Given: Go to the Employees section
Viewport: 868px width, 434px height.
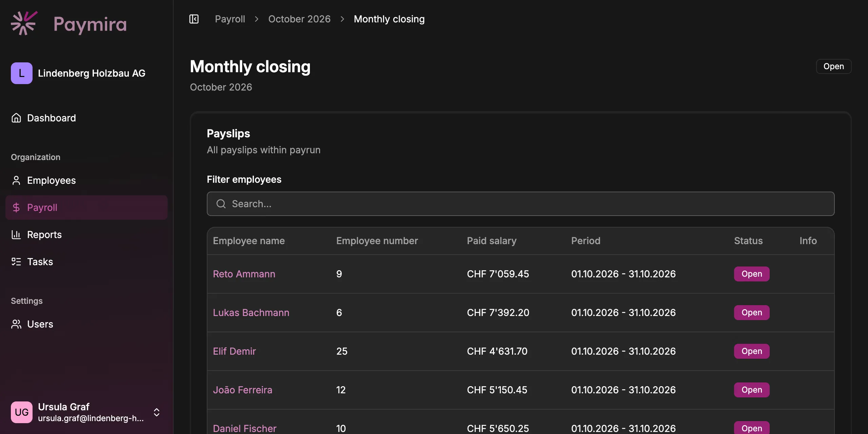Looking at the screenshot, I should (86, 180).
